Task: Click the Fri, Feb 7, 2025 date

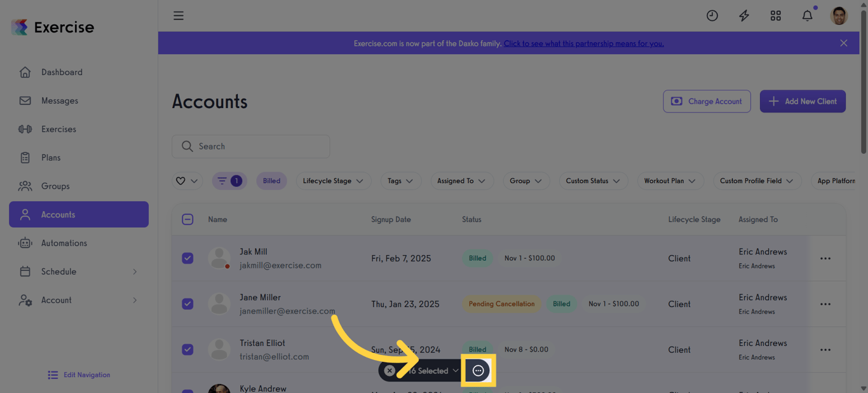Action: [401, 258]
